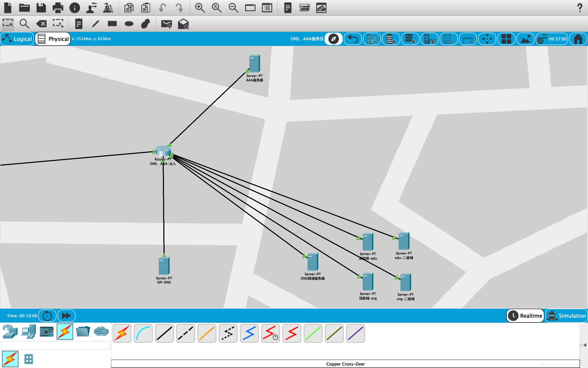588x368 pixels.
Task: Print the workspace with the printer icon
Action: [x=58, y=8]
